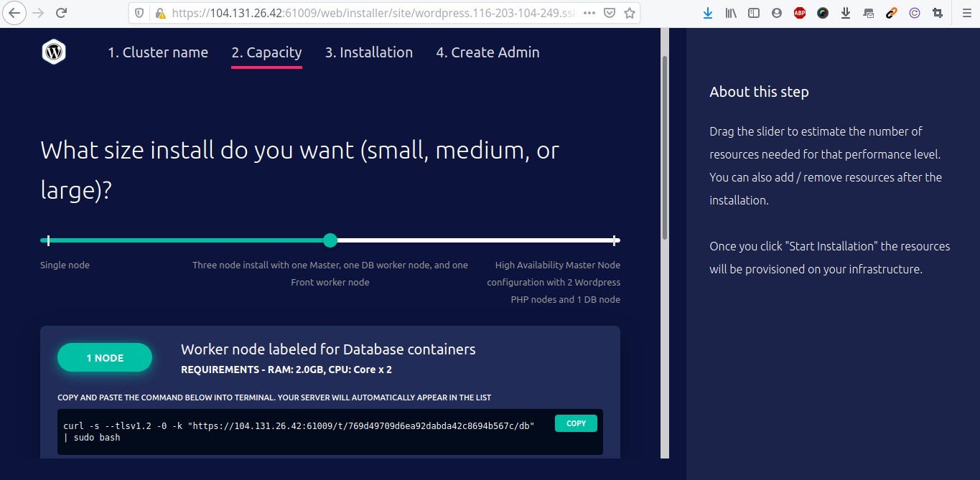The height and width of the screenshot is (480, 980).
Task: Click the orange chain link extension icon
Action: pyautogui.click(x=892, y=13)
